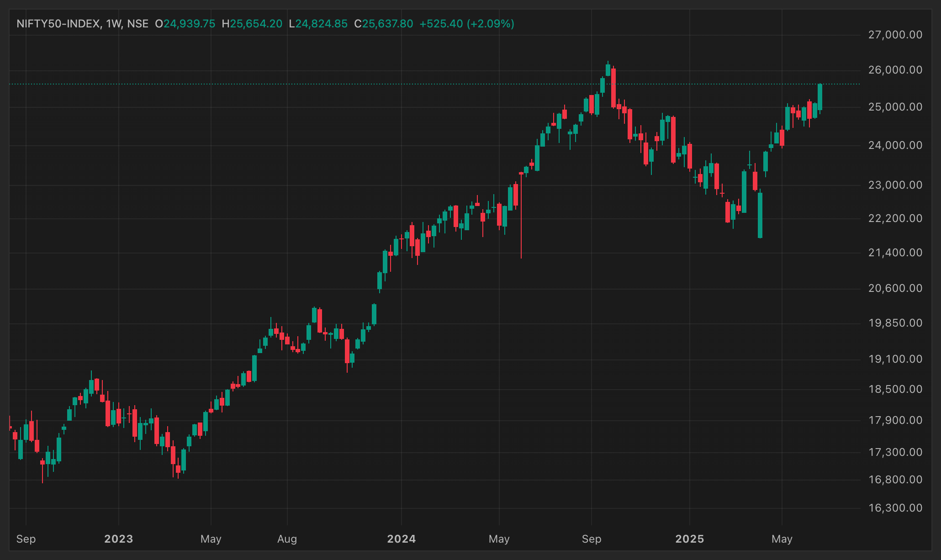941x560 pixels.
Task: Click the 26,000.00 price axis label
Action: [x=895, y=70]
